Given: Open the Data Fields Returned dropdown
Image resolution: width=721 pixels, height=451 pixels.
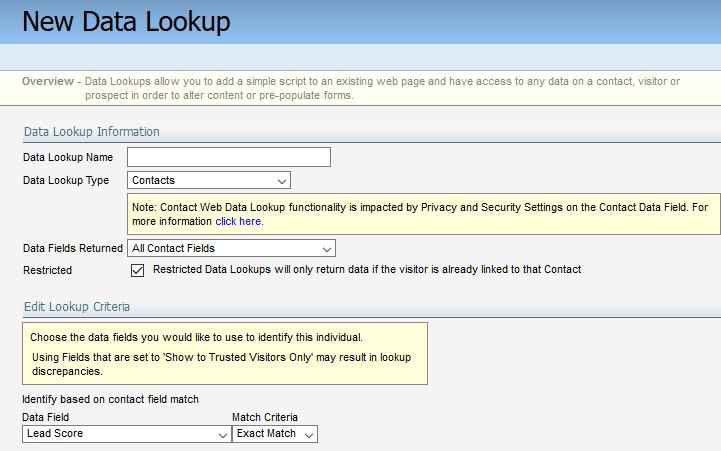Looking at the screenshot, I should pyautogui.click(x=231, y=248).
